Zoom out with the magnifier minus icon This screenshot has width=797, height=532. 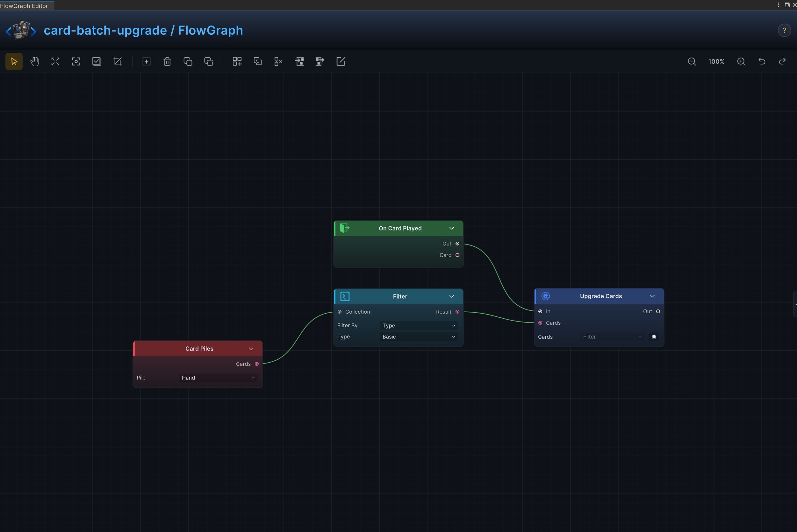[692, 61]
